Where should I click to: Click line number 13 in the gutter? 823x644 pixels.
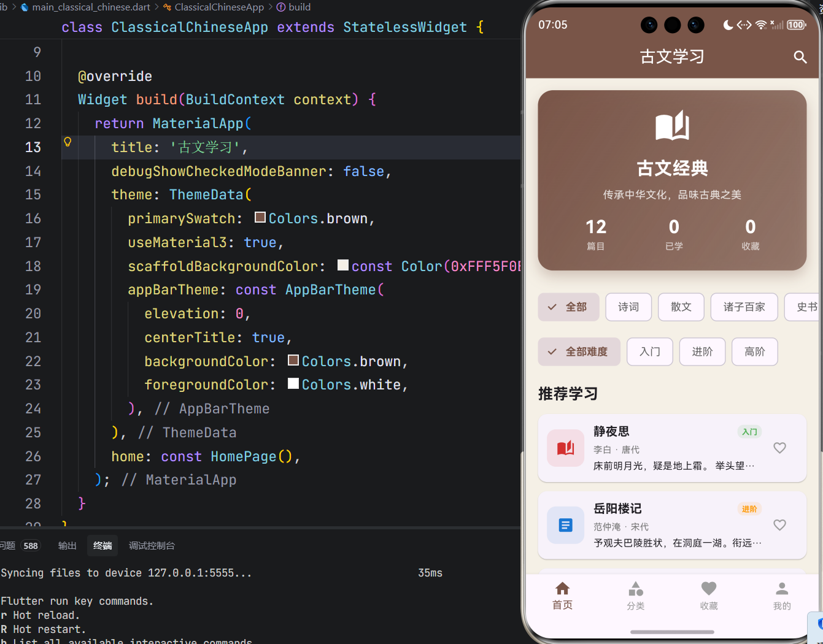(33, 147)
